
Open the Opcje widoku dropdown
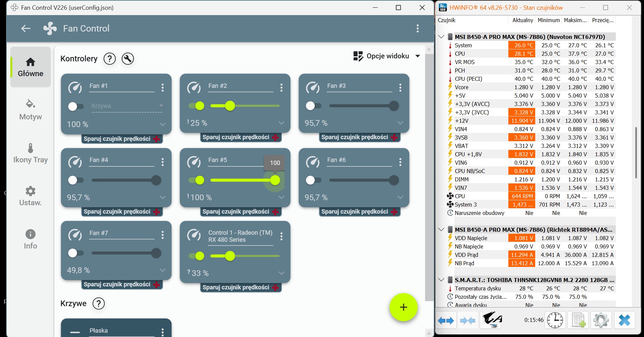tap(386, 56)
